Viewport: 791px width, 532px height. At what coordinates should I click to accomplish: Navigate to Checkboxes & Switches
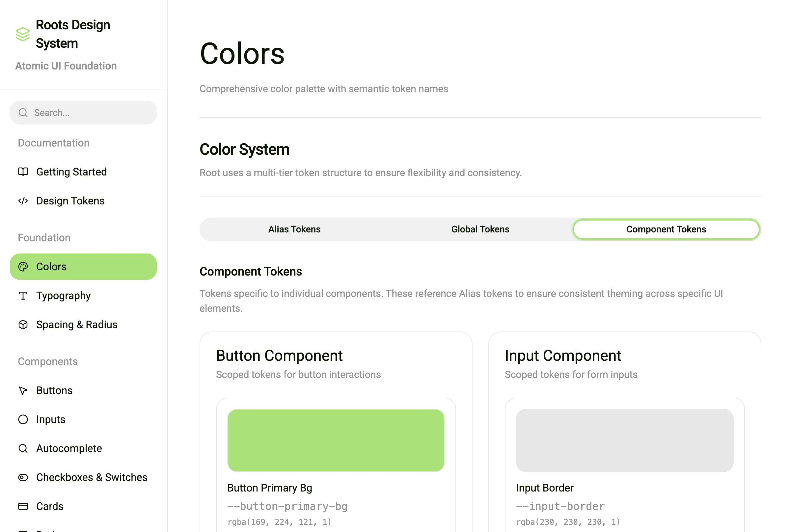92,477
